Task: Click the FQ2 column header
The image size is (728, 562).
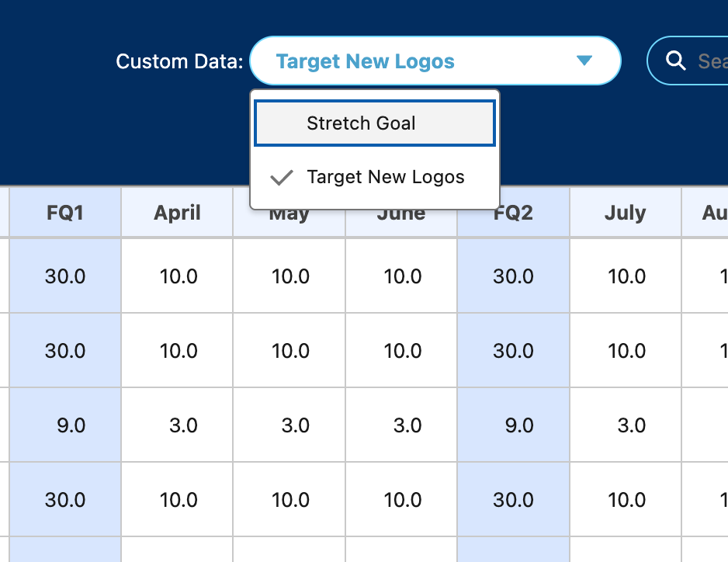Action: tap(513, 213)
